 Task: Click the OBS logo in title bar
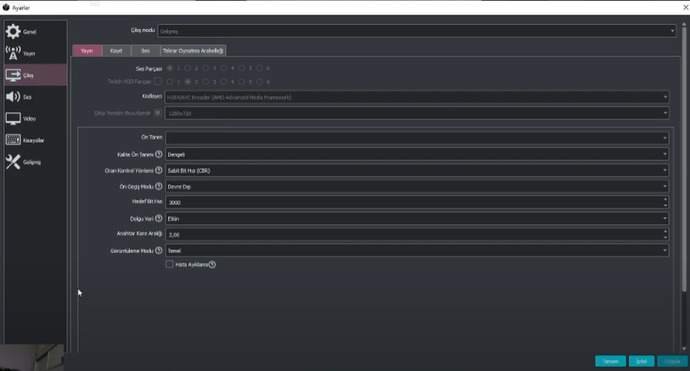click(x=6, y=7)
